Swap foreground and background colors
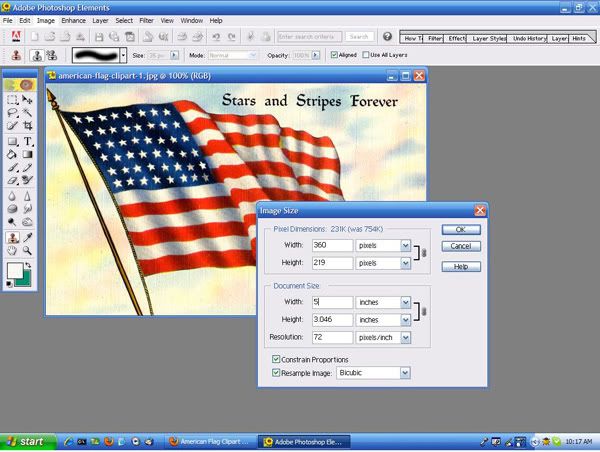The height and width of the screenshot is (452, 600). tap(28, 265)
